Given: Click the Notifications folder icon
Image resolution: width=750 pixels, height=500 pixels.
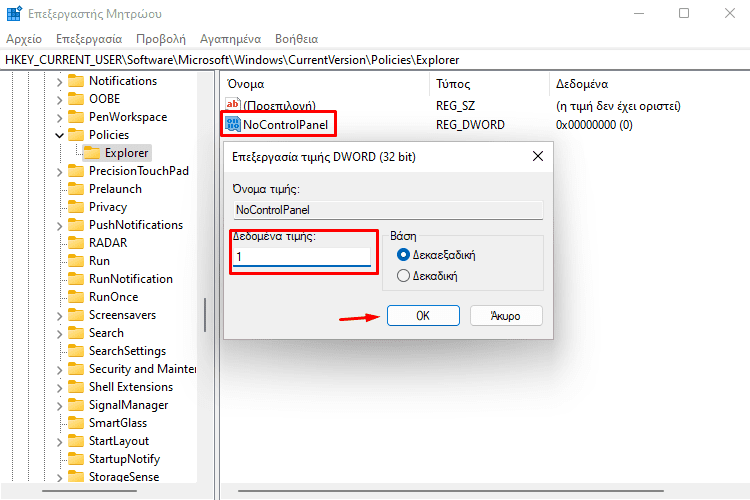Looking at the screenshot, I should (76, 81).
